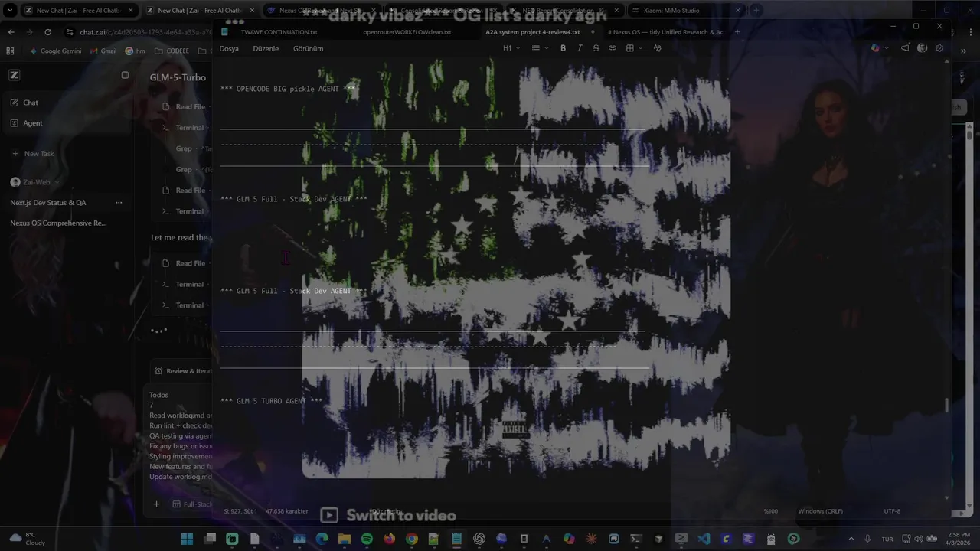Click the 47.658 karakter count in status bar

coord(286,510)
